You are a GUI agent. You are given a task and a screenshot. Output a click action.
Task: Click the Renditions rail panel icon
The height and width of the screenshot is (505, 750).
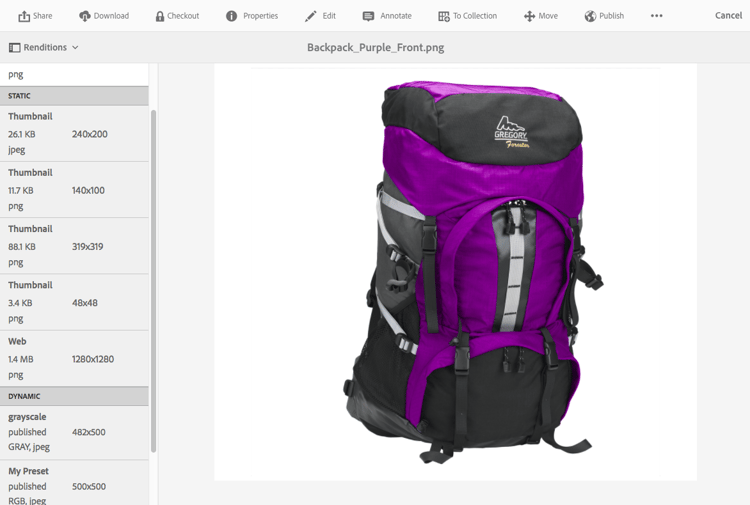click(14, 47)
